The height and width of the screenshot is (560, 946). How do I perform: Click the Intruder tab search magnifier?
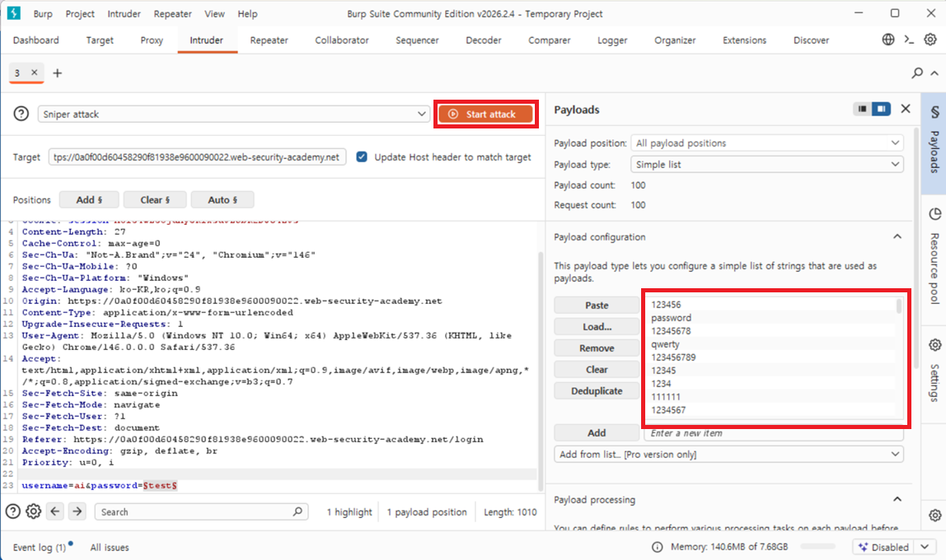coord(917,73)
